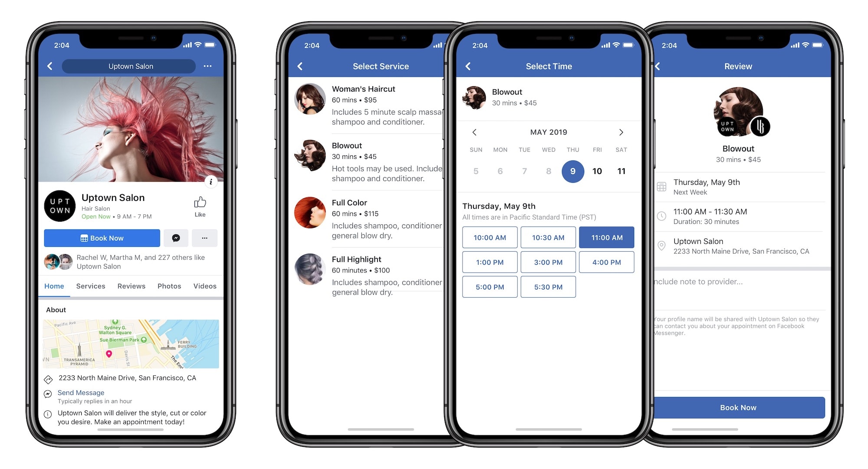Select the 10:00 AM appointment time slot
The image size is (868, 469).
[489, 237]
